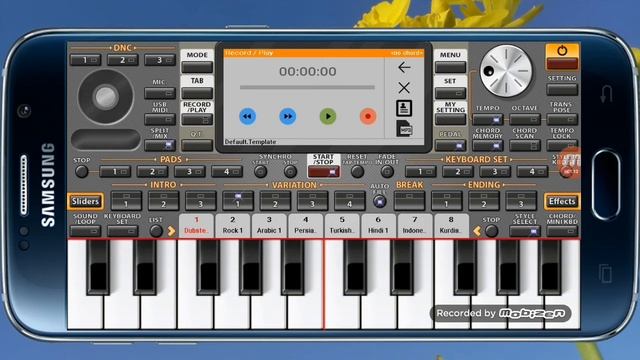The height and width of the screenshot is (360, 640).
Task: Select DNC button 1
Action: click(85, 60)
